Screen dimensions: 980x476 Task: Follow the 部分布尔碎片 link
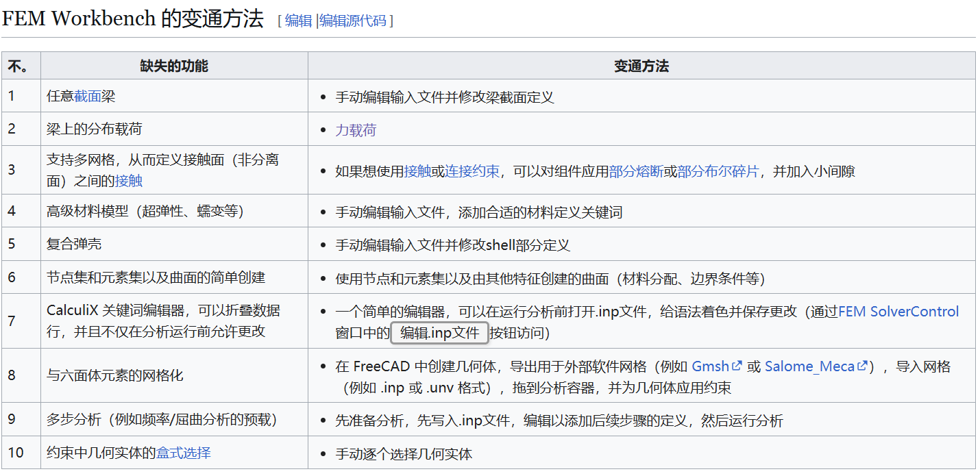pyautogui.click(x=718, y=171)
